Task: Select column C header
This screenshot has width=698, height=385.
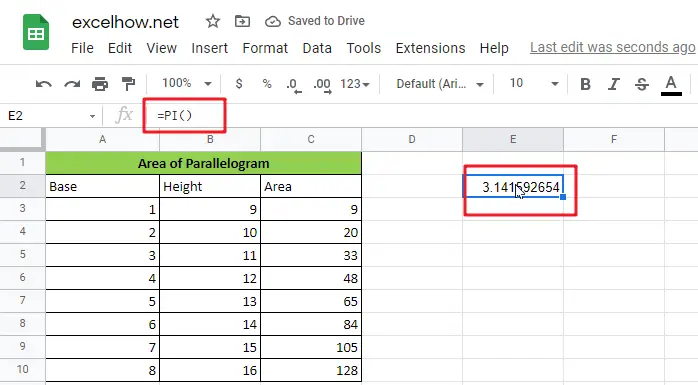Action: pos(311,139)
